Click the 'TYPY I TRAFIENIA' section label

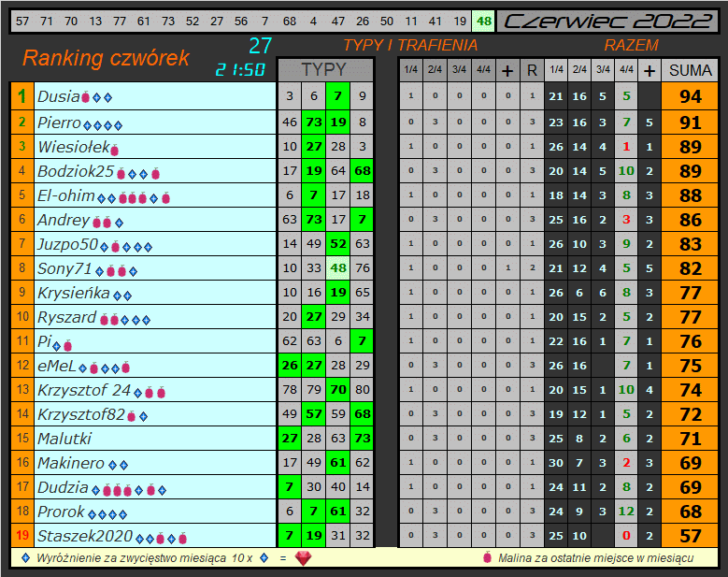coord(410,45)
